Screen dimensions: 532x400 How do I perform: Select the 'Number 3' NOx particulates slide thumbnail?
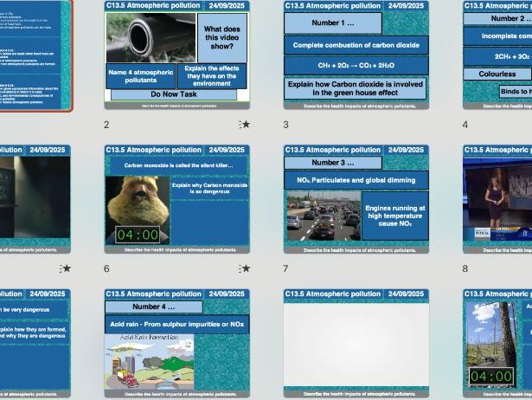[x=356, y=199]
